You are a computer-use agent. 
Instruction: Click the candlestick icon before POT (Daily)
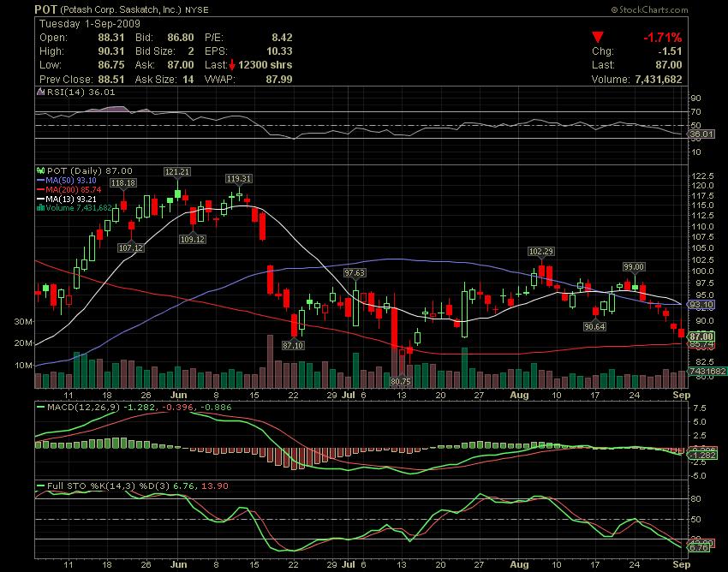40,171
